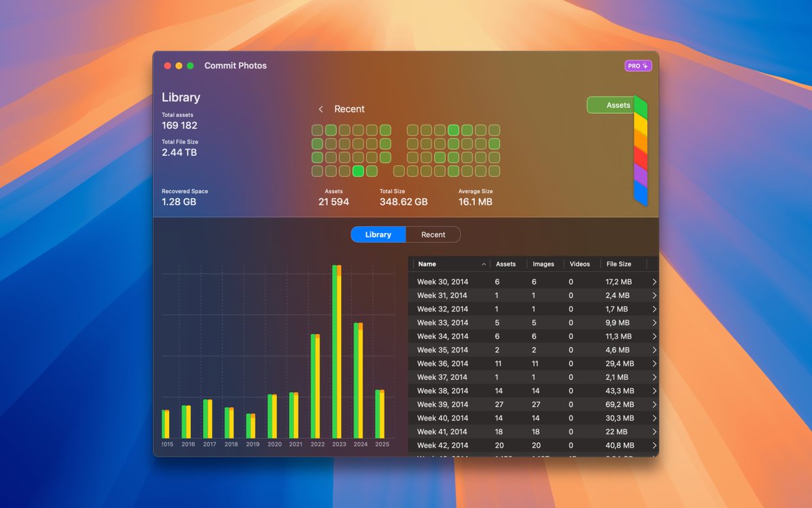Open Week 32, 2014 row chevron
The height and width of the screenshot is (508, 812).
click(x=654, y=309)
